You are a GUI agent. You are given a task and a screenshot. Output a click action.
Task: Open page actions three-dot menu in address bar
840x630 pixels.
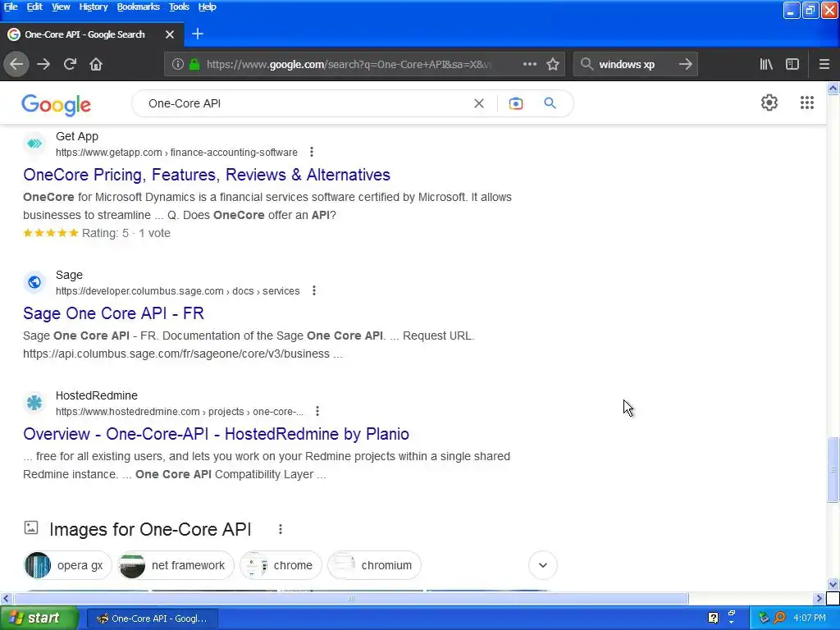pos(529,64)
